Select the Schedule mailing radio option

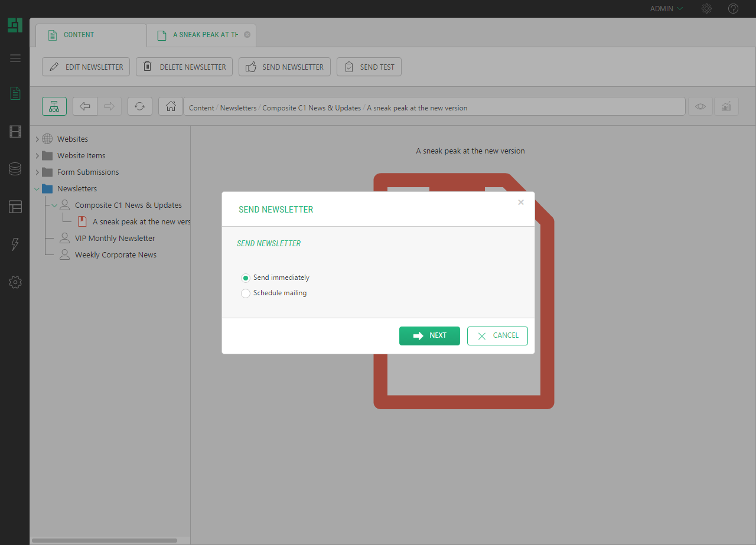tap(246, 293)
